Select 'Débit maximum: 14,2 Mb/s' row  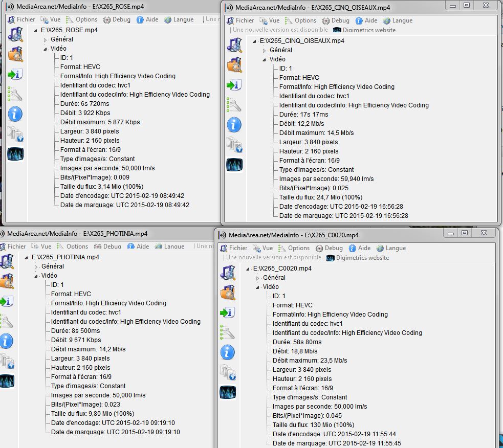pos(88,349)
